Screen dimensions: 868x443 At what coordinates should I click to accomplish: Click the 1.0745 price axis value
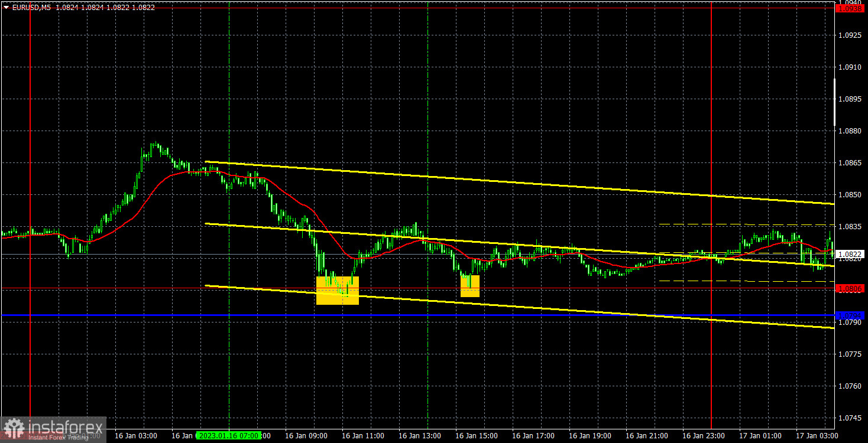point(851,418)
